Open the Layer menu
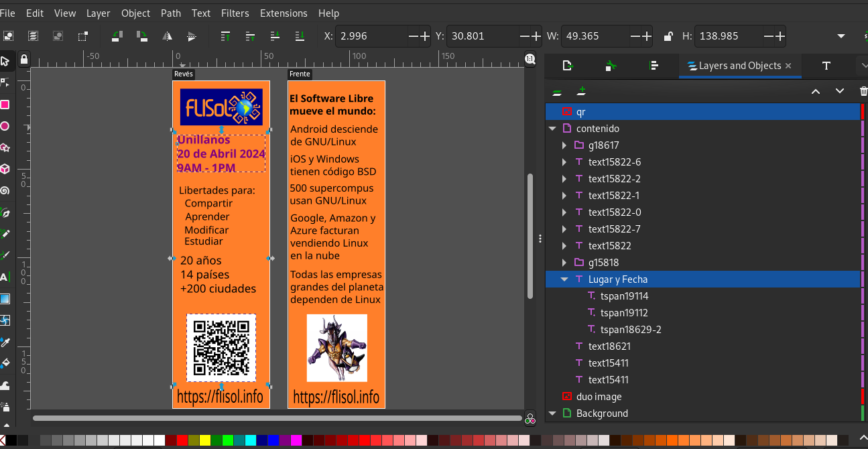Viewport: 868px width, 449px height. pyautogui.click(x=99, y=13)
